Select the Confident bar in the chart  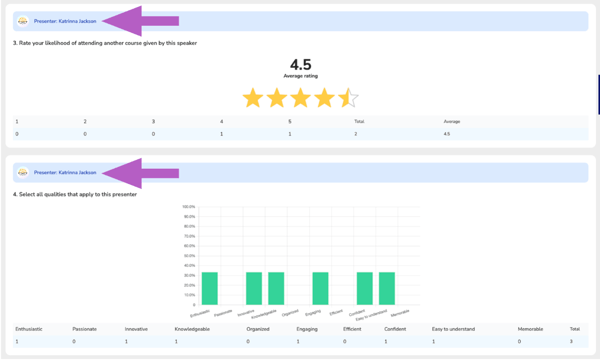(365, 289)
